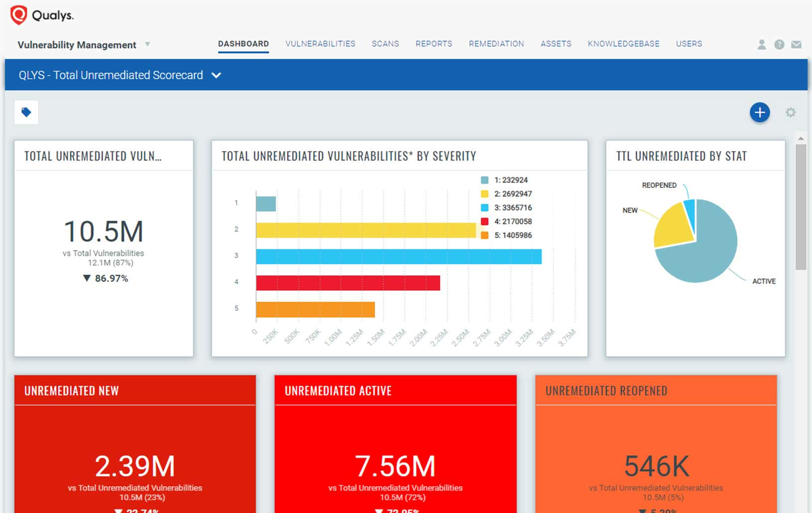Expand the Total Unremediated Scorecard dashboard selector

[216, 75]
